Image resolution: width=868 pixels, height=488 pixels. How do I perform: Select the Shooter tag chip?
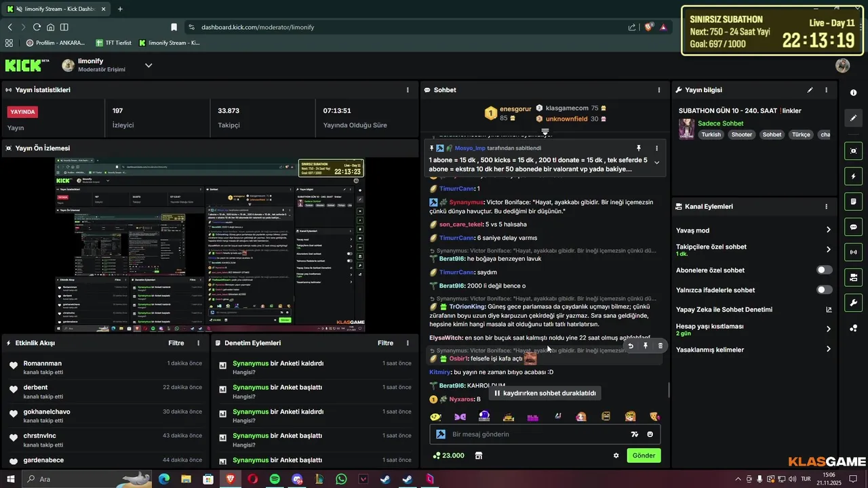tap(742, 135)
